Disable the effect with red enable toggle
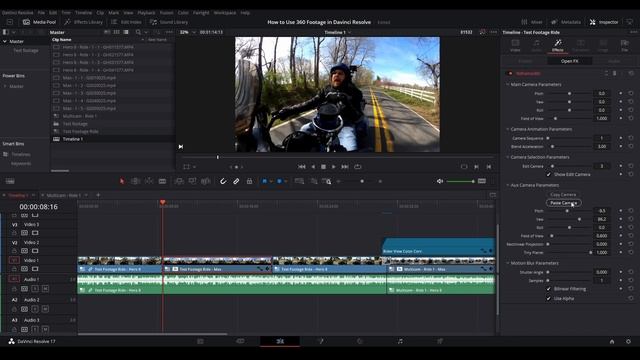Viewport: 640px width, 360px height. pyautogui.click(x=510, y=73)
